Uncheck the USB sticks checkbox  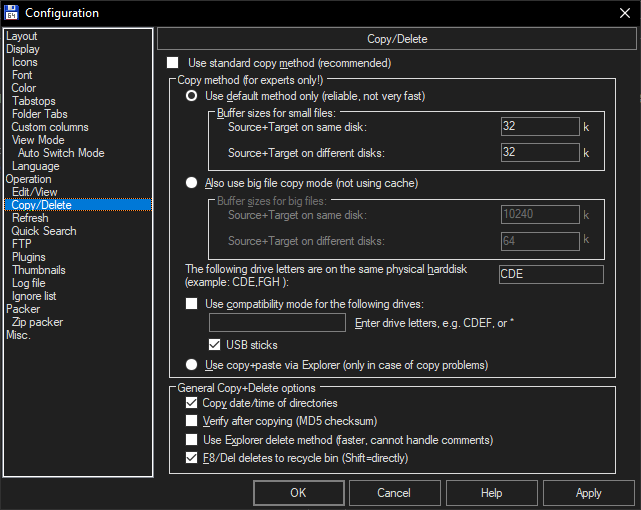[x=215, y=345]
